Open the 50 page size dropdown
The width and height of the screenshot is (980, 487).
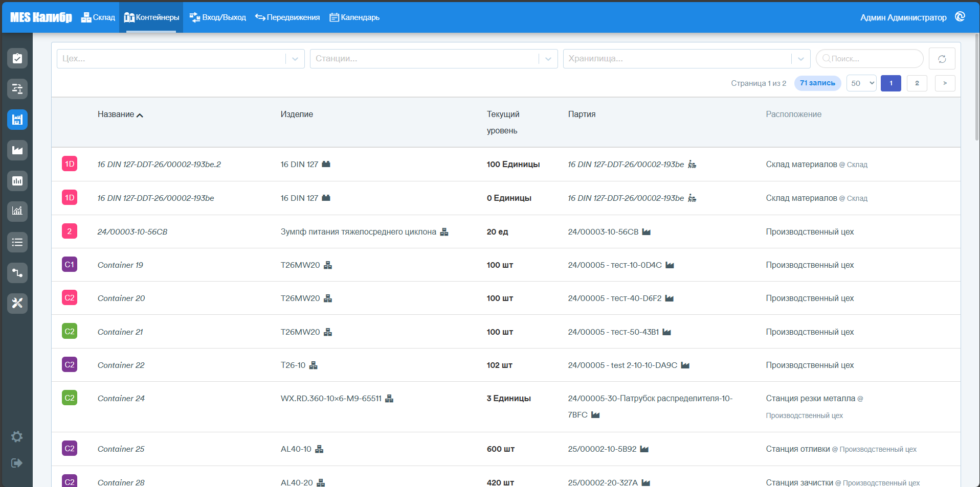861,83
